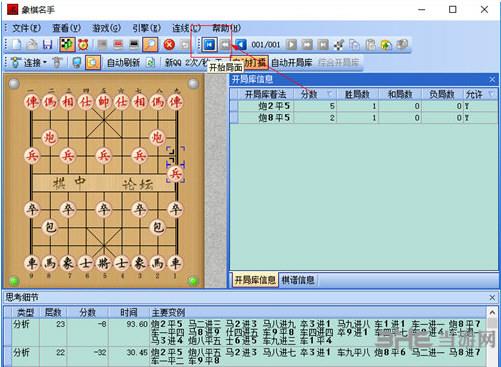Toggle the 自动刷新 auto refresh option
Viewport: 501px width, 367px height.
(123, 63)
